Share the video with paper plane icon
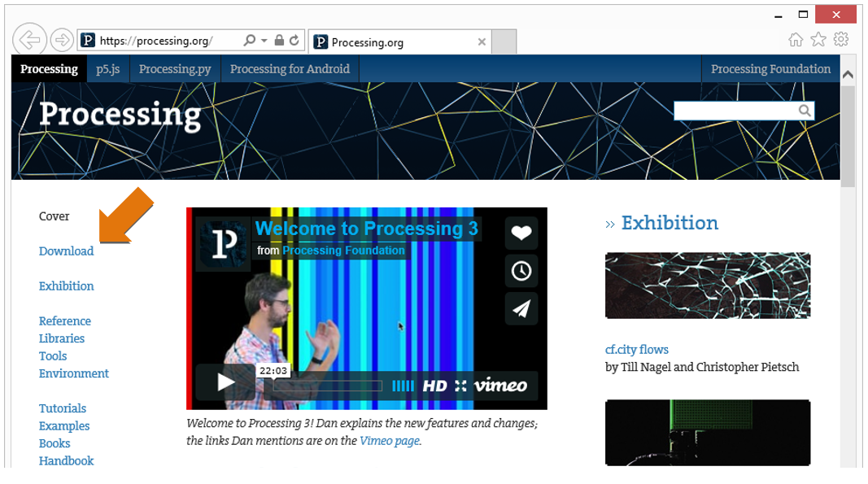Image resolution: width=868 pixels, height=484 pixels. click(521, 308)
